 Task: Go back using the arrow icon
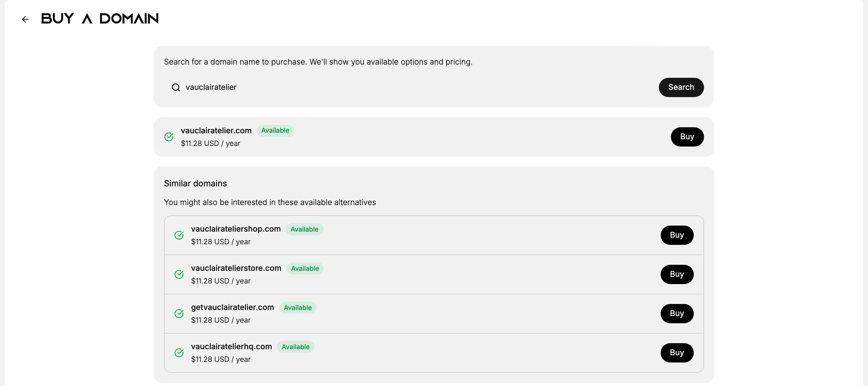point(25,19)
